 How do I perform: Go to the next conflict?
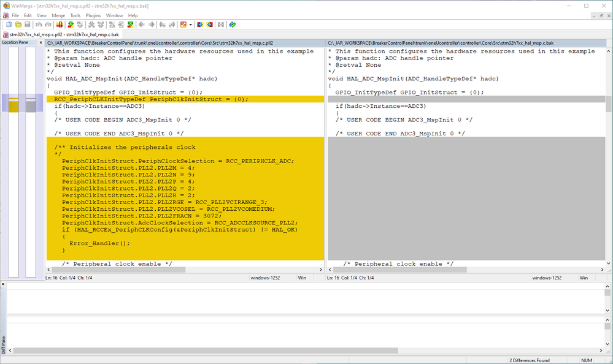91,25
